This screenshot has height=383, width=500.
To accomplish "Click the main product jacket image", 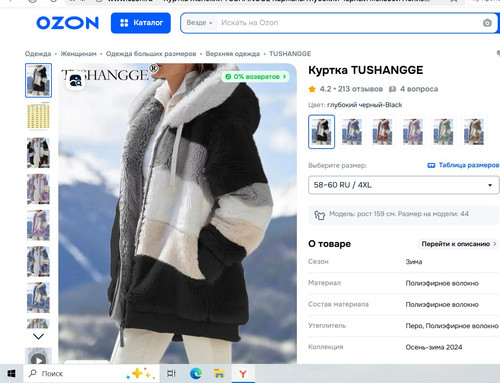I will [177, 213].
